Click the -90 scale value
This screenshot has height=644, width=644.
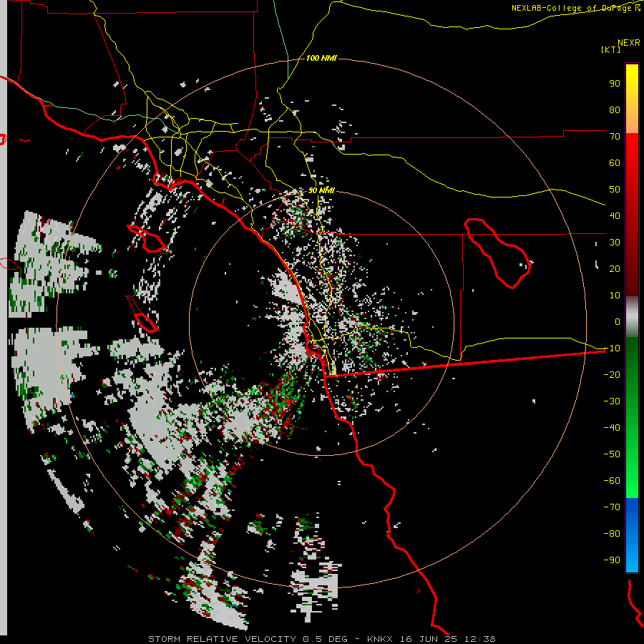612,560
